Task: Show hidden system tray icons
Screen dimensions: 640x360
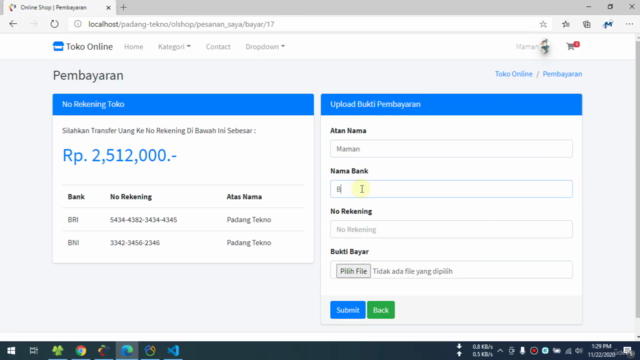Action: [500, 351]
